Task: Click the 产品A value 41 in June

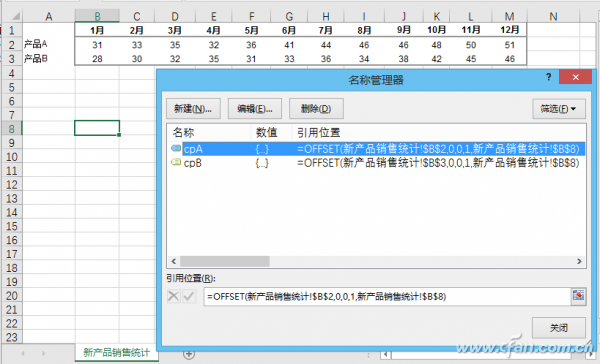Action: click(289, 45)
